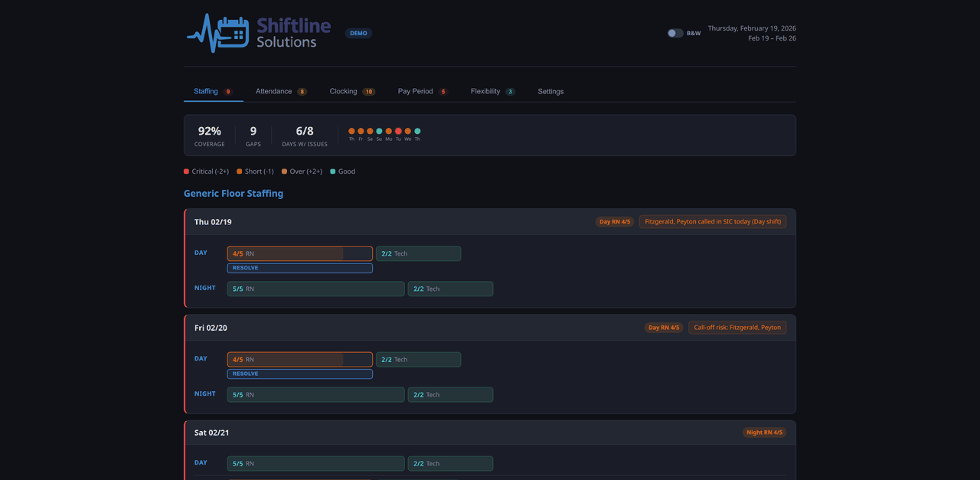Click the Thu 02/19 card header date
Screen dimensions: 980x480
pyautogui.click(x=213, y=222)
